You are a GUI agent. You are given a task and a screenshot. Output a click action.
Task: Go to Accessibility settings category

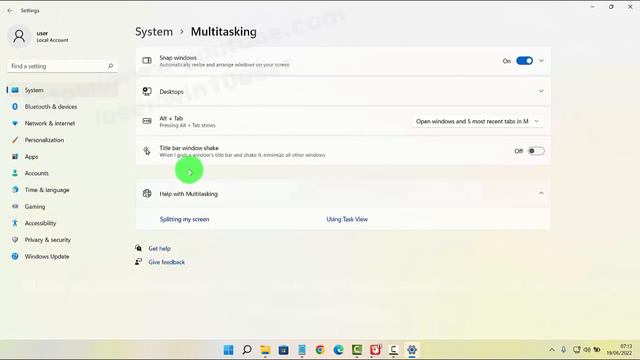(x=62, y=223)
